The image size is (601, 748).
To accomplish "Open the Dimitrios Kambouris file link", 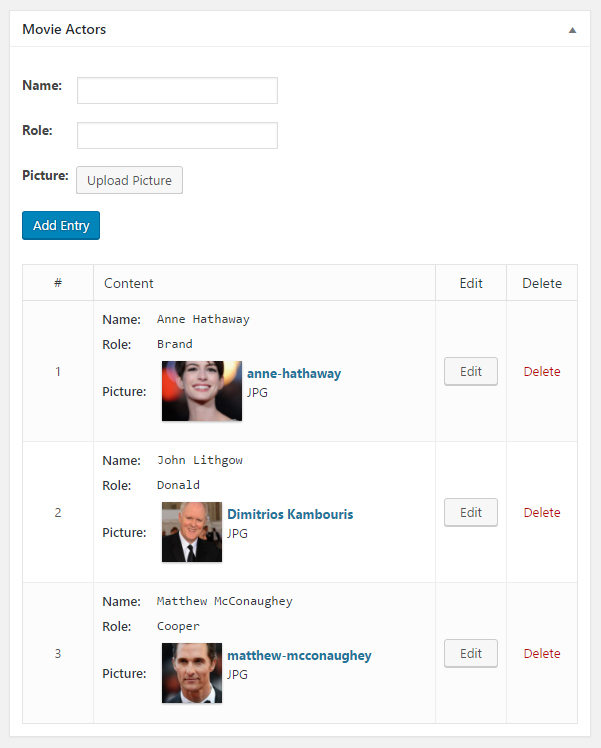I will click(x=290, y=514).
